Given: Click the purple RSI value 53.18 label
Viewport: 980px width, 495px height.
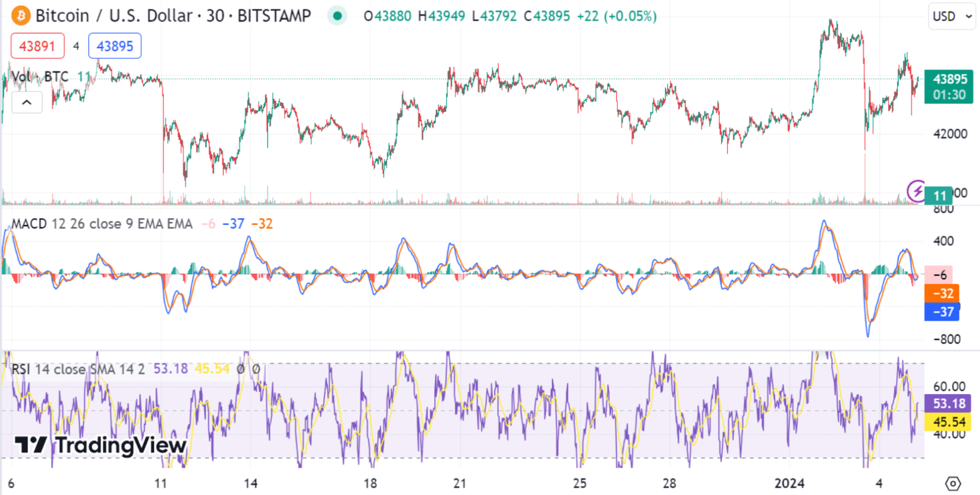Looking at the screenshot, I should (x=948, y=404).
